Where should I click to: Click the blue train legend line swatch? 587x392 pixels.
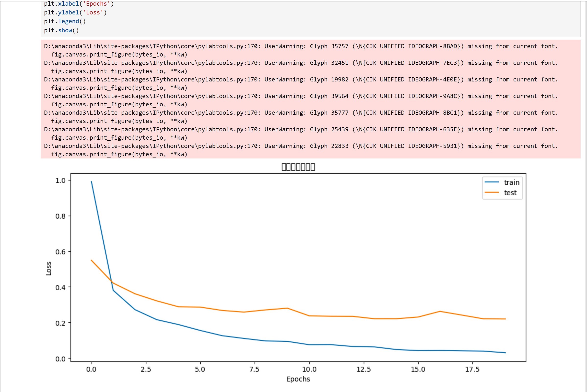[x=492, y=182]
